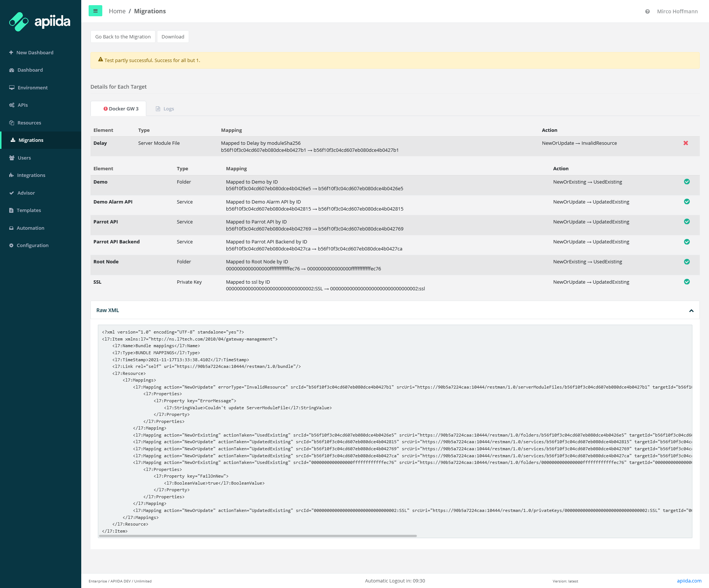This screenshot has width=709, height=588.
Task: Open Mirco Hoffmann user menu
Action: click(x=677, y=11)
